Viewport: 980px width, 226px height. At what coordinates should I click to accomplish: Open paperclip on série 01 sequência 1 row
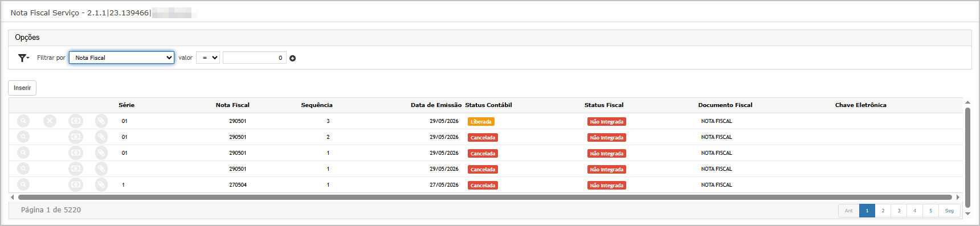pyautogui.click(x=101, y=153)
